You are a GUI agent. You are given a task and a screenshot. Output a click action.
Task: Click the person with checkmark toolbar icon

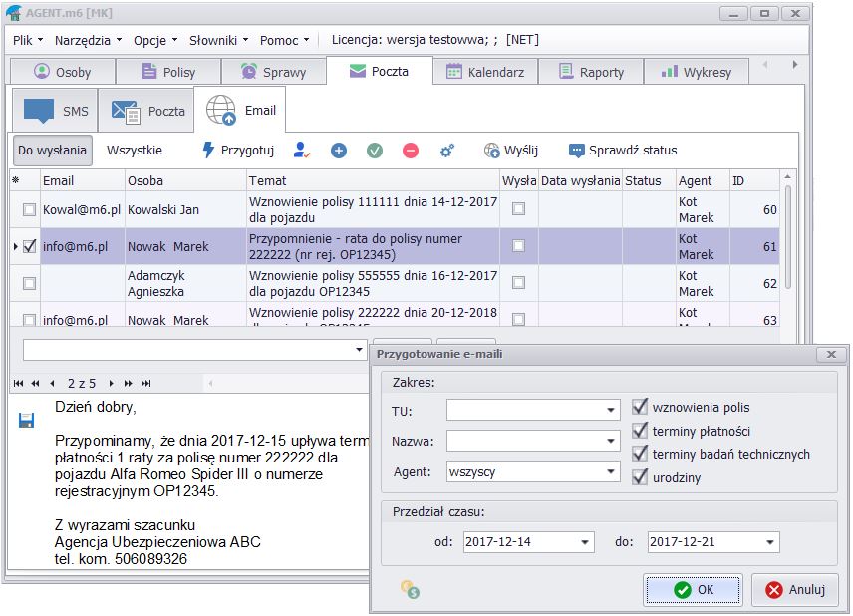[301, 150]
